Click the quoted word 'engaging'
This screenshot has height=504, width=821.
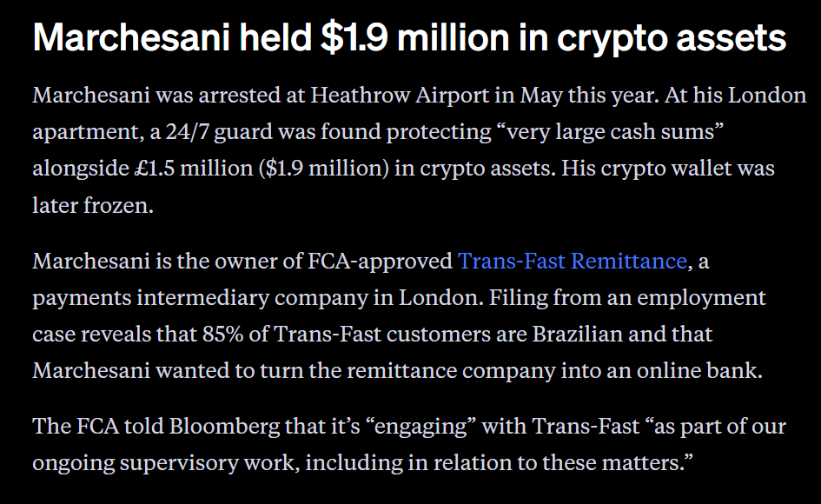point(421,427)
